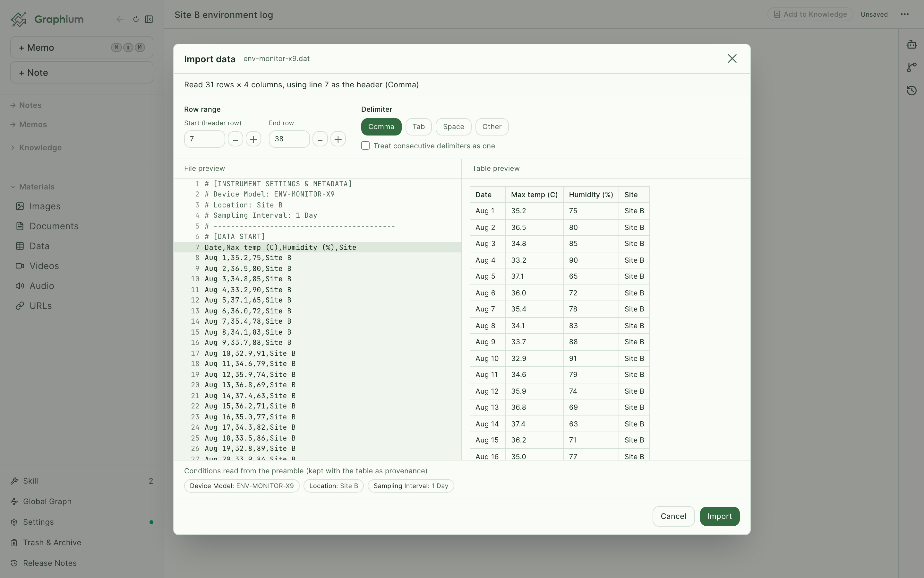This screenshot has height=578, width=924.
Task: Open the Release Notes icon
Action: click(14, 564)
